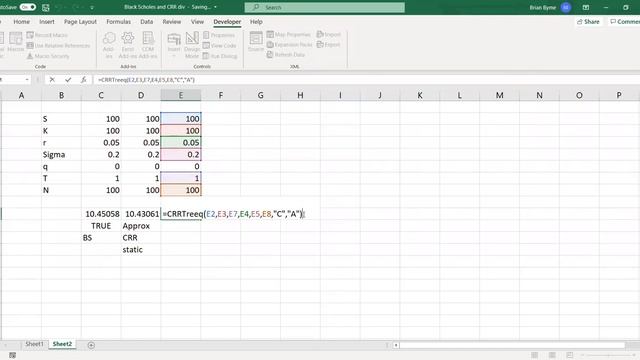This screenshot has width=640, height=360.
Task: Click Run Dialog in Controls group
Action: pos(220,56)
